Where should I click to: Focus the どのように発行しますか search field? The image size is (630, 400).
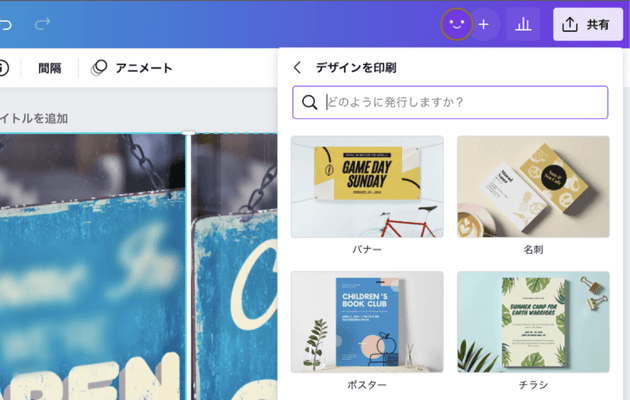click(450, 102)
